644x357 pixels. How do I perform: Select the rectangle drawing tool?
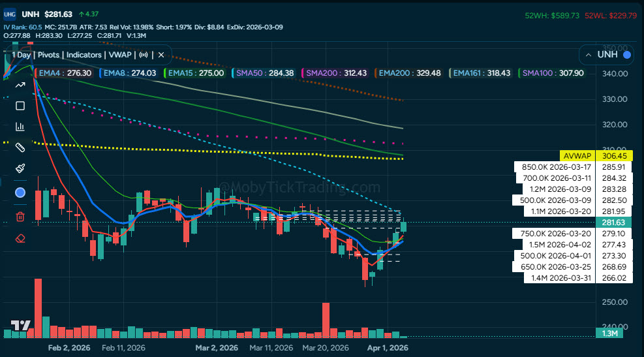pyautogui.click(x=20, y=106)
